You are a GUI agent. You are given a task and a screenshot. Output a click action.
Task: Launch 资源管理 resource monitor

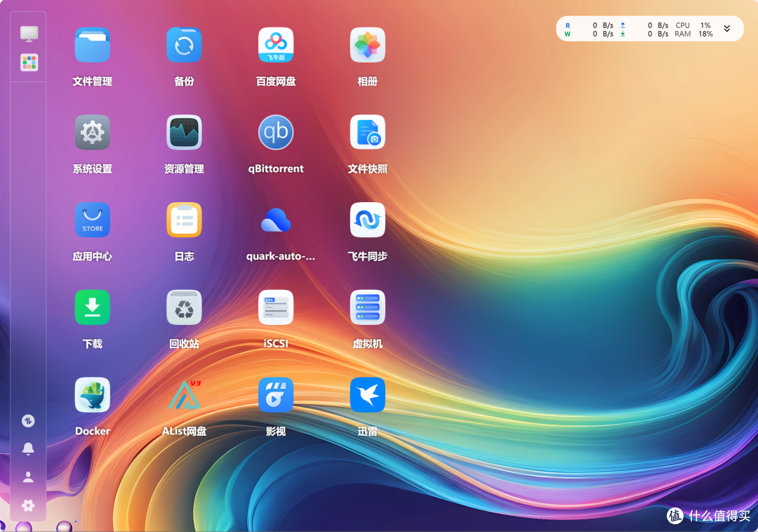tap(184, 133)
